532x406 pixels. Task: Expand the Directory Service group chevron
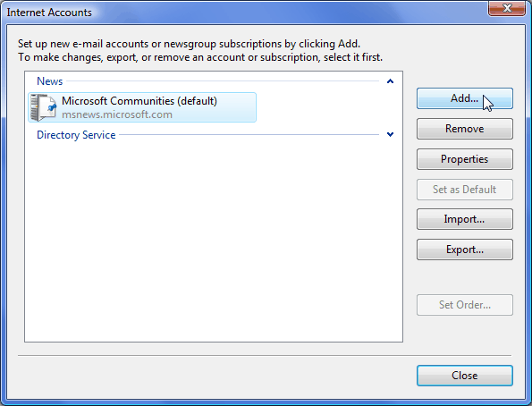coord(390,134)
